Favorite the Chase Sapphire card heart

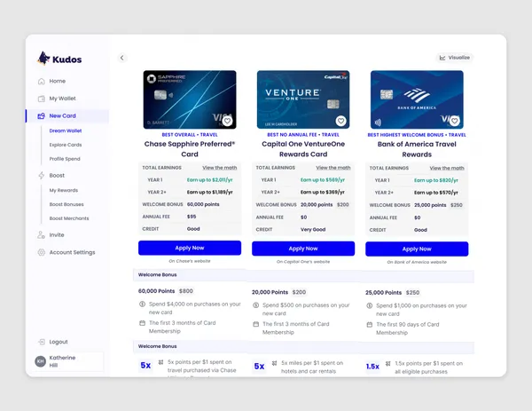[227, 121]
